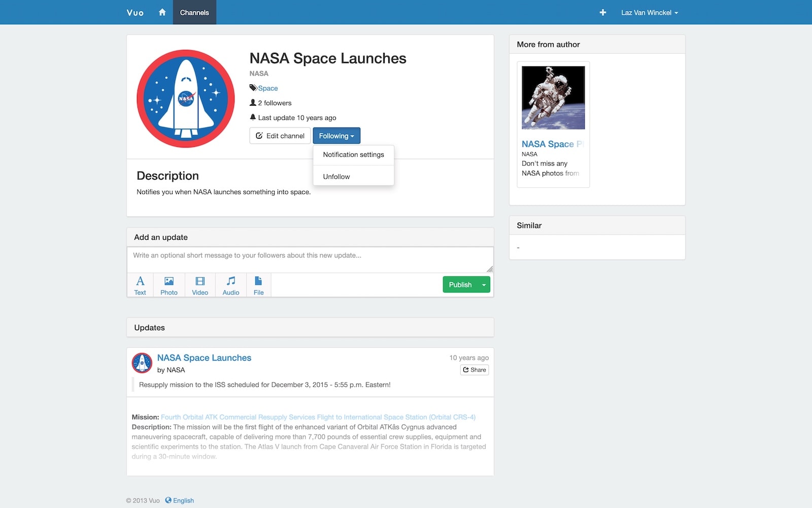Switch language via the English link
812x508 pixels.
[183, 500]
